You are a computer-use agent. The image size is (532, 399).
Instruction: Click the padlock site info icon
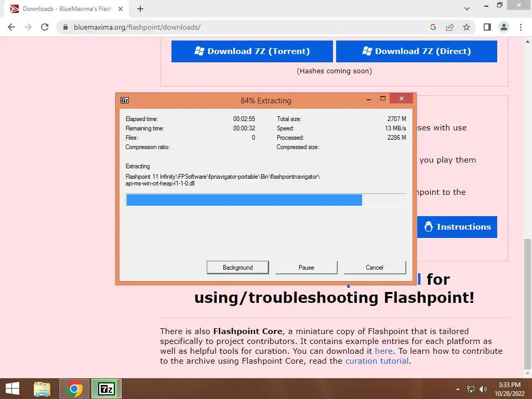(65, 27)
